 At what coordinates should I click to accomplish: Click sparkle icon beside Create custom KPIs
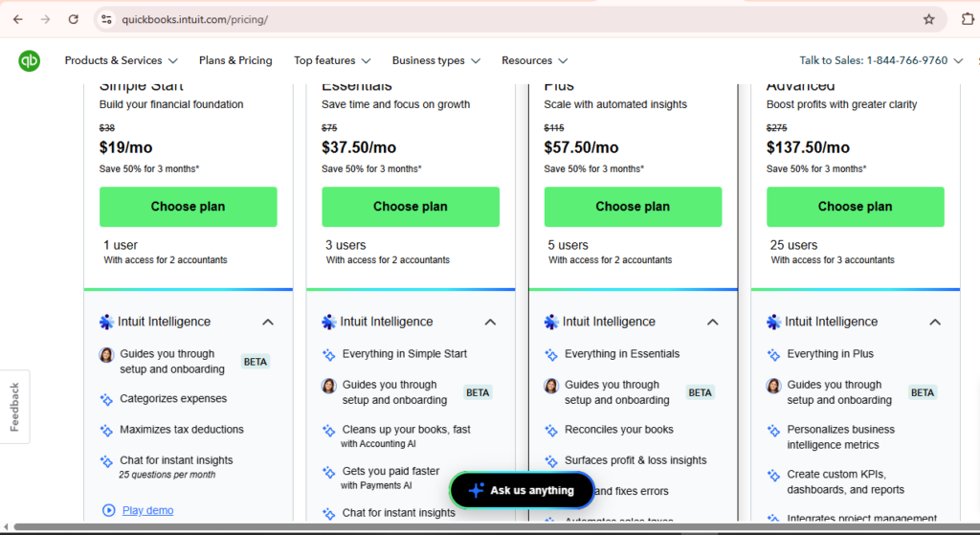[773, 475]
